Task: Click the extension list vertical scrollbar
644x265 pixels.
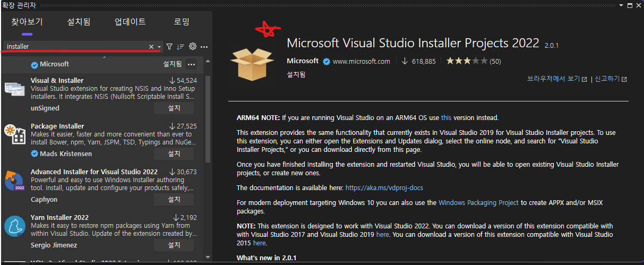Action: click(208, 118)
